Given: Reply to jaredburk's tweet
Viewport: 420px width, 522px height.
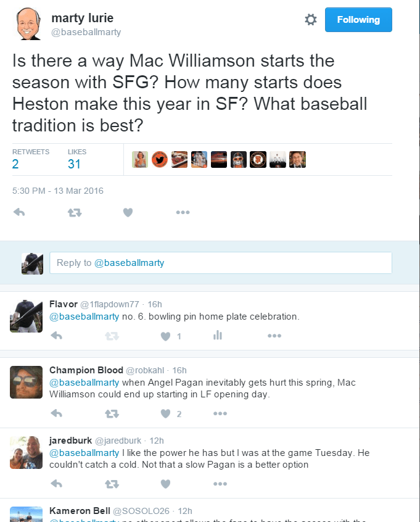Looking at the screenshot, I should 57,483.
